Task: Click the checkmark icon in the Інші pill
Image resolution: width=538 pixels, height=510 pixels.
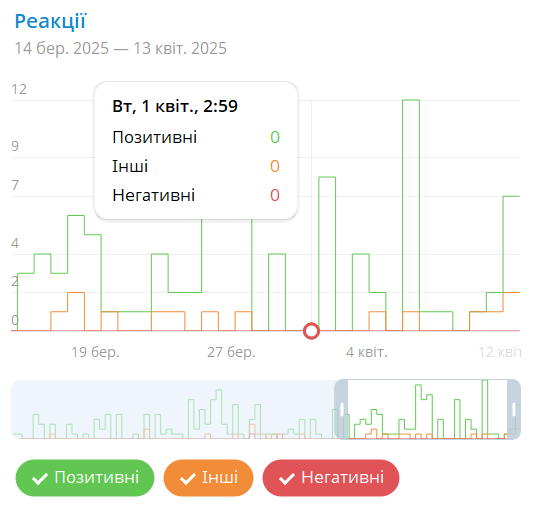Action: click(x=188, y=478)
